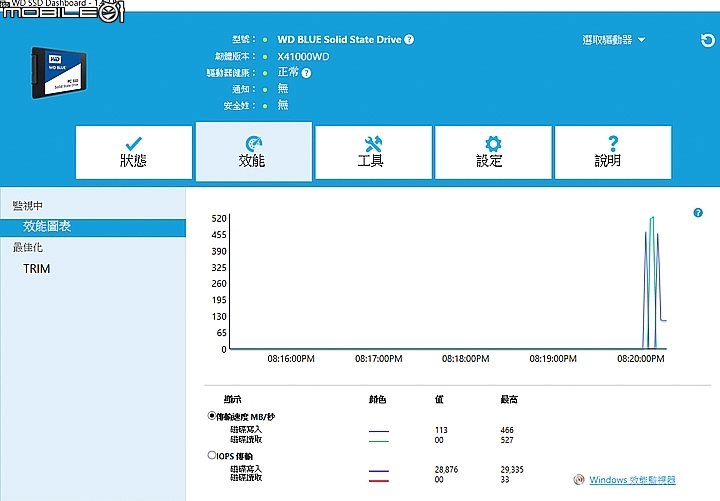The width and height of the screenshot is (720, 501).
Task: Click the write speed value 113
Action: [x=441, y=430]
